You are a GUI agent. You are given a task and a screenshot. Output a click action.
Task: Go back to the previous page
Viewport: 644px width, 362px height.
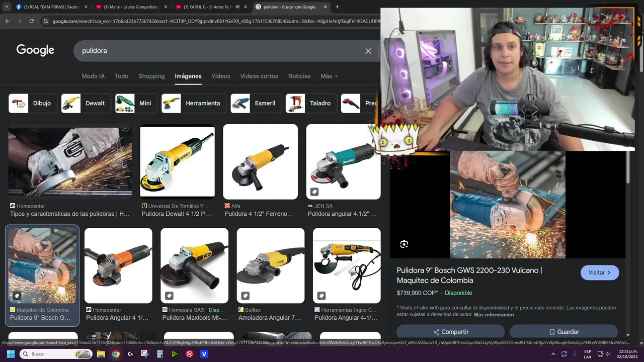pyautogui.click(x=7, y=21)
